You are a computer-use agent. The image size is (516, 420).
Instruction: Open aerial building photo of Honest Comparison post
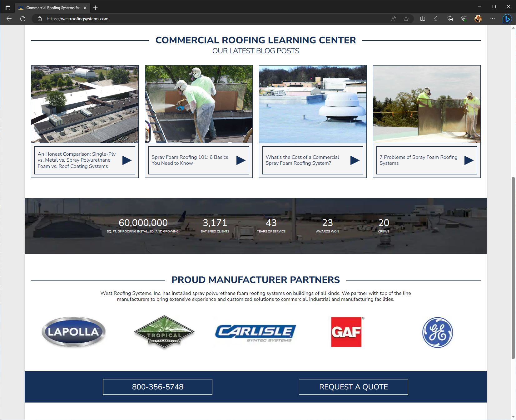85,104
